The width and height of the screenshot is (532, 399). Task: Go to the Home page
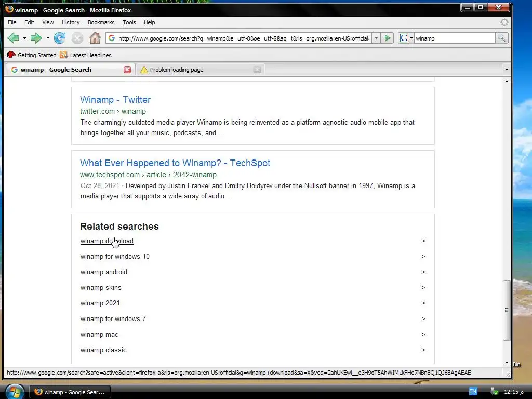95,38
